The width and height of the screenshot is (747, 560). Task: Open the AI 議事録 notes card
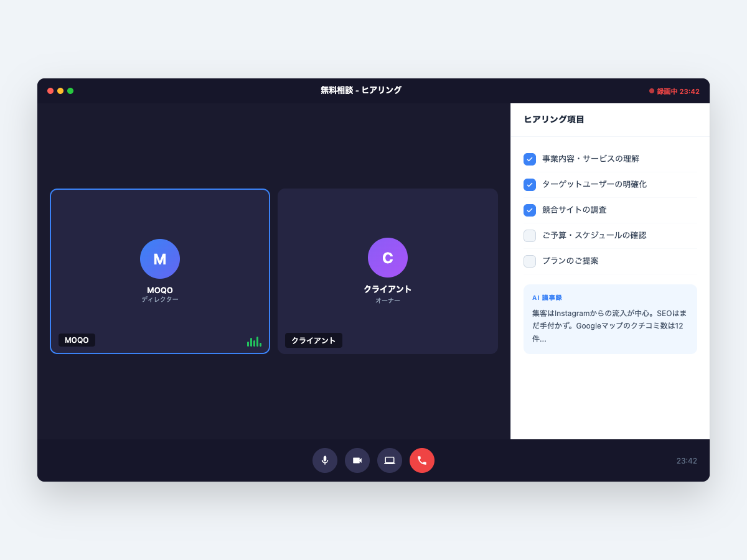[x=610, y=319]
